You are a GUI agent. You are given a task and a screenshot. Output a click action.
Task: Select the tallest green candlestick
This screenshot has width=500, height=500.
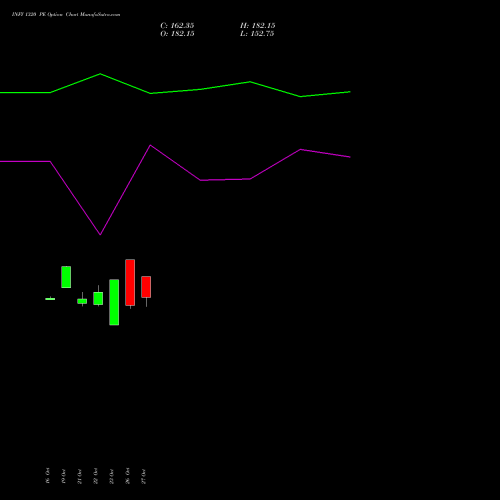114,302
